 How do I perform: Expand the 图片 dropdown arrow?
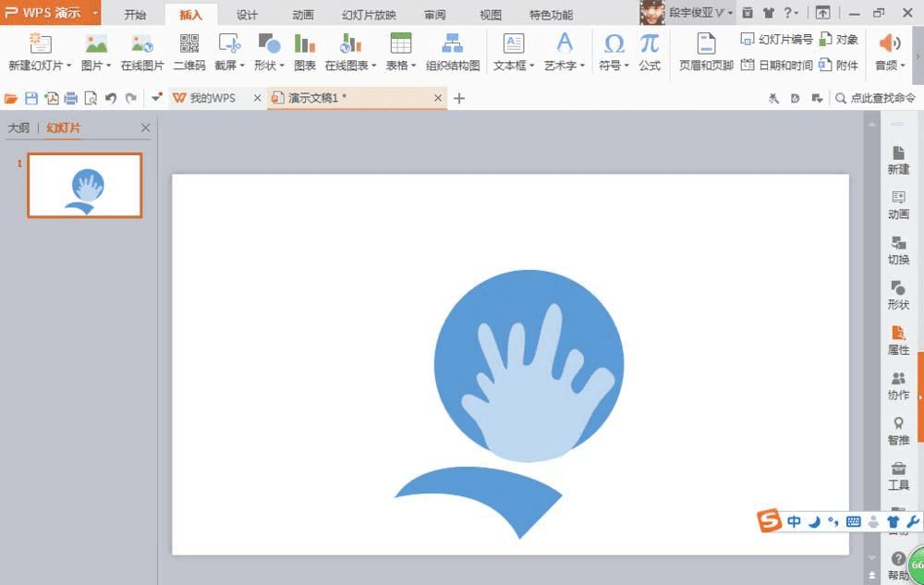click(109, 66)
